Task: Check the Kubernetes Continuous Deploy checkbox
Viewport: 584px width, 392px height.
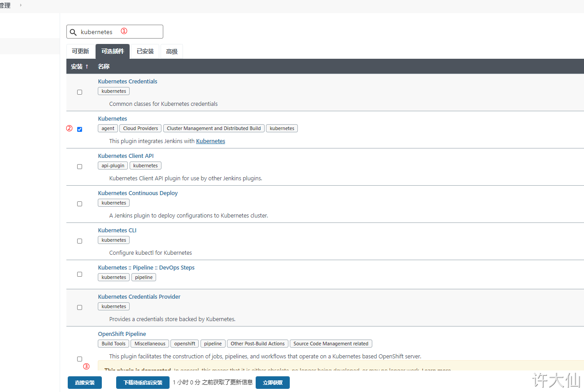Action: pos(80,204)
